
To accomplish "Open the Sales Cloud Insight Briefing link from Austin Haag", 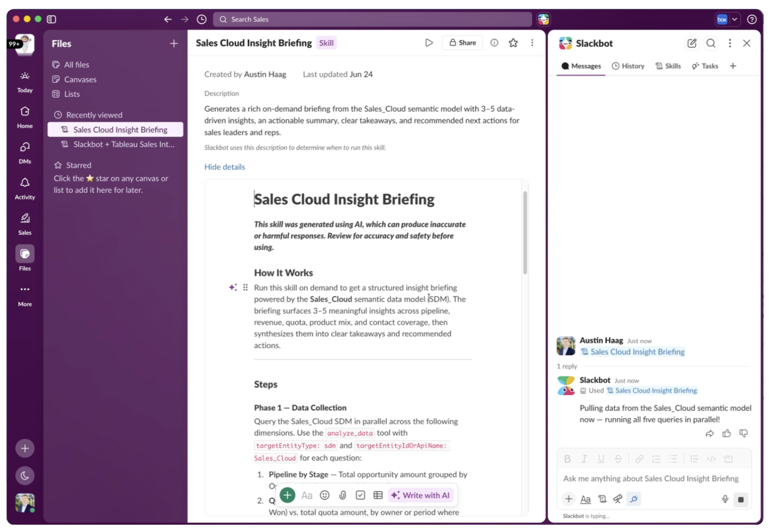I will point(633,352).
